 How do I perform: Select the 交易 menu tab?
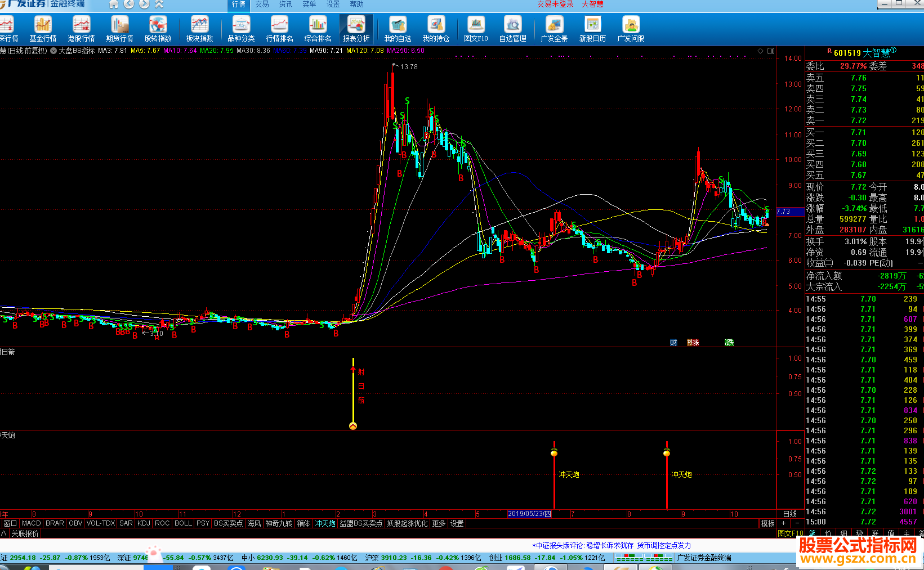coord(262,4)
